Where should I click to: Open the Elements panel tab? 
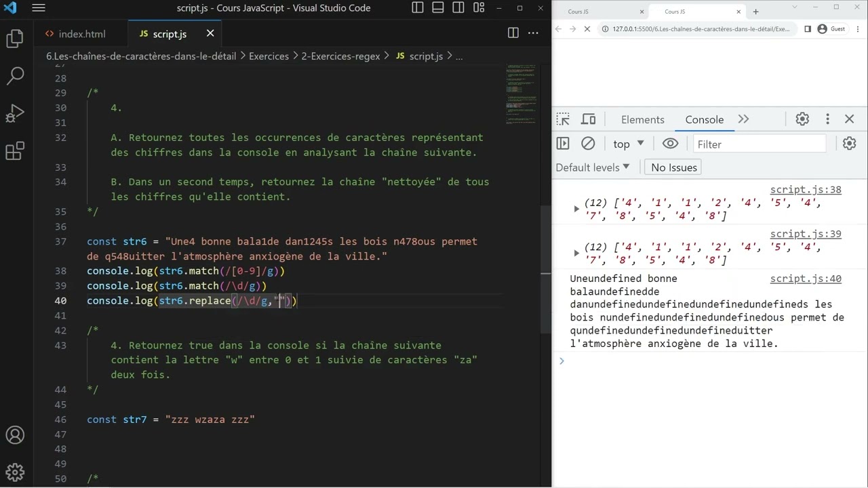(642, 119)
